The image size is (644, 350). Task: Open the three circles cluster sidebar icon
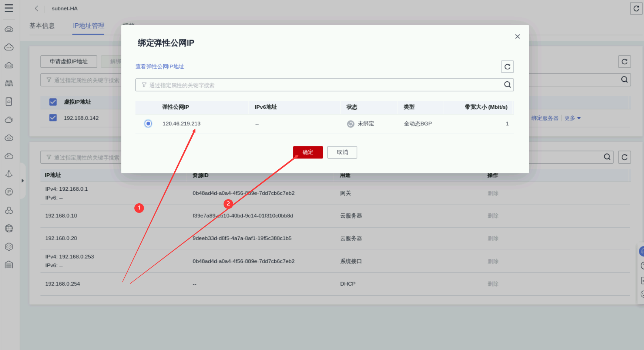(9, 210)
